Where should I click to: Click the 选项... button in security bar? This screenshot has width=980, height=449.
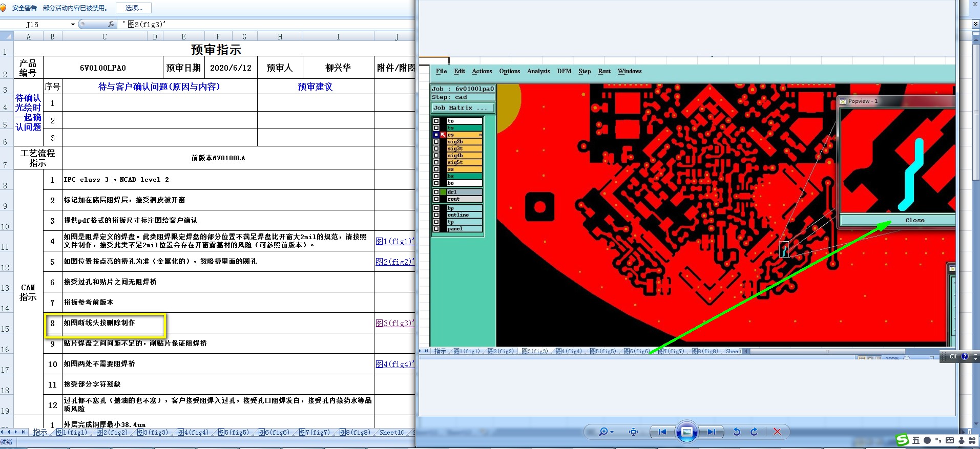coord(134,8)
